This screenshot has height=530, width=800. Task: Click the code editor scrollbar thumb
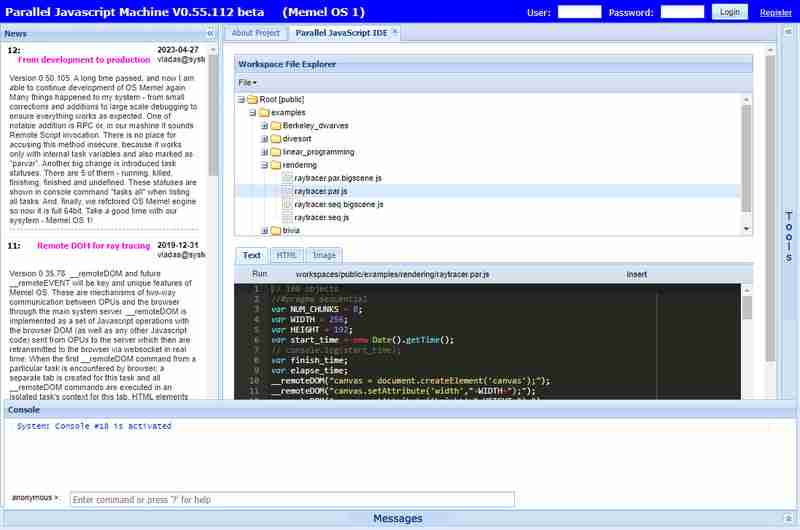click(x=747, y=308)
